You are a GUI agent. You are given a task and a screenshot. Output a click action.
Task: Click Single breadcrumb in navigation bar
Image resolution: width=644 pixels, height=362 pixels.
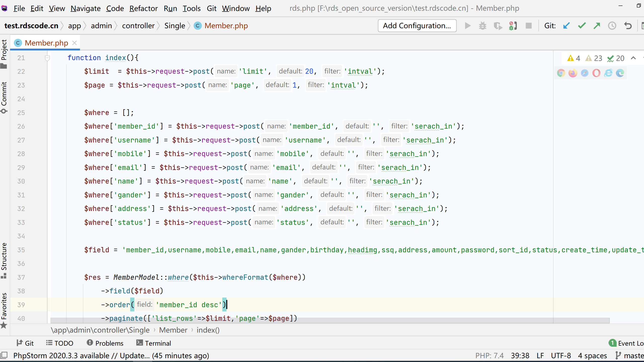click(175, 26)
